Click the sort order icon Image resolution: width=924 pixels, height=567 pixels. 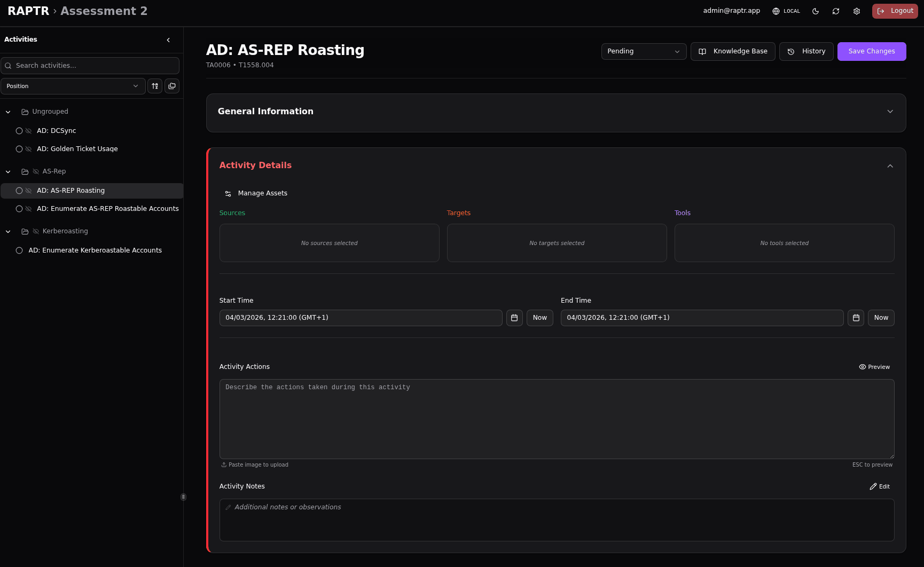(x=155, y=86)
